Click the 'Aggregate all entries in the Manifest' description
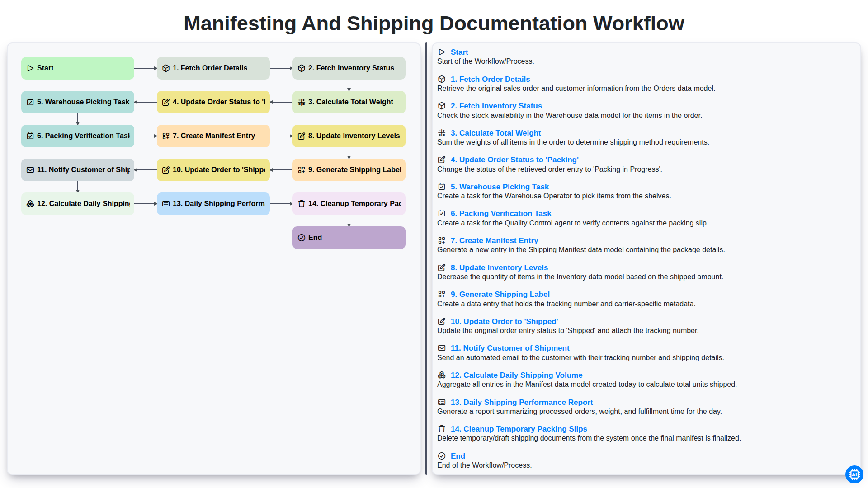The width and height of the screenshot is (868, 488). tap(587, 385)
